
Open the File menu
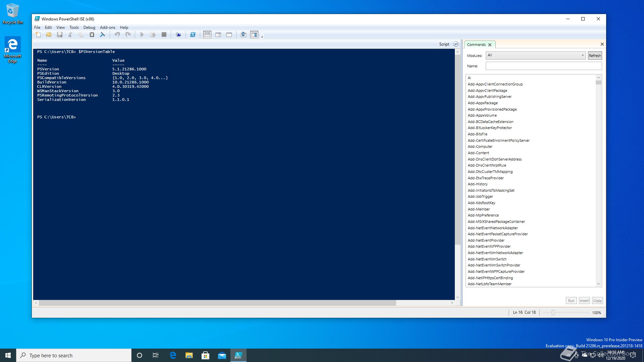(37, 27)
